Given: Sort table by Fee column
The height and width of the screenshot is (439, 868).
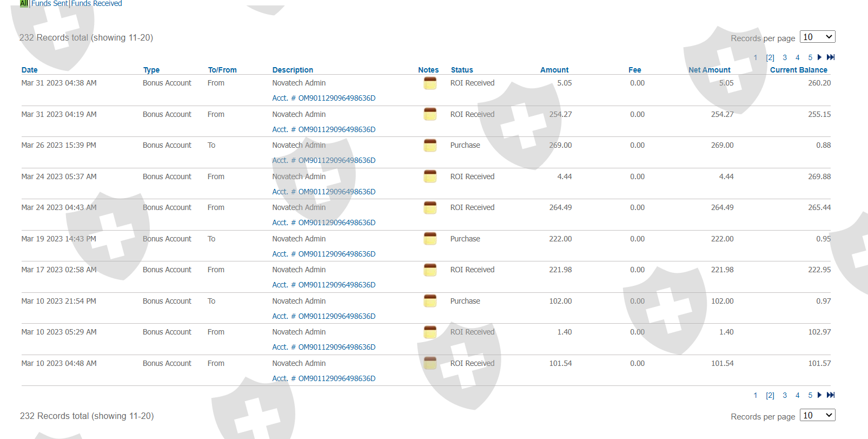Looking at the screenshot, I should (635, 70).
